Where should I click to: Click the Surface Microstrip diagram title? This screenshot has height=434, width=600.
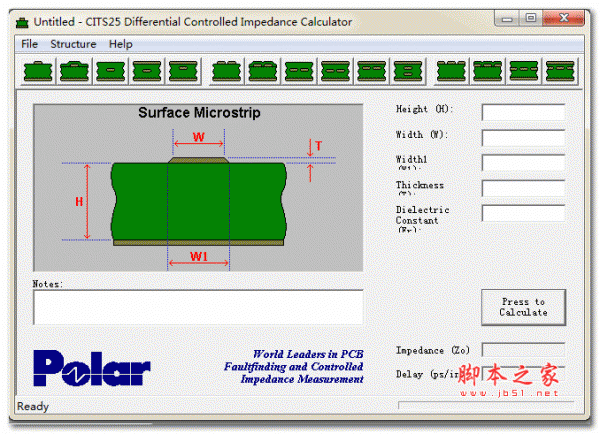pos(199,113)
